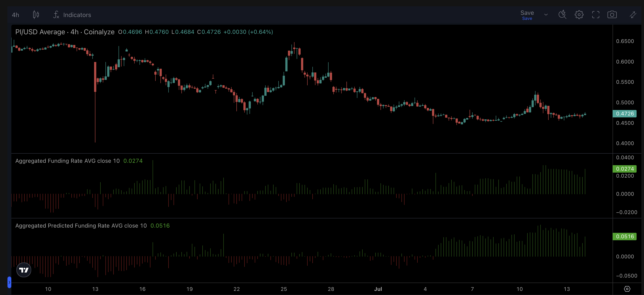The image size is (644, 295).
Task: Expand the Save dropdown arrow
Action: [546, 15]
